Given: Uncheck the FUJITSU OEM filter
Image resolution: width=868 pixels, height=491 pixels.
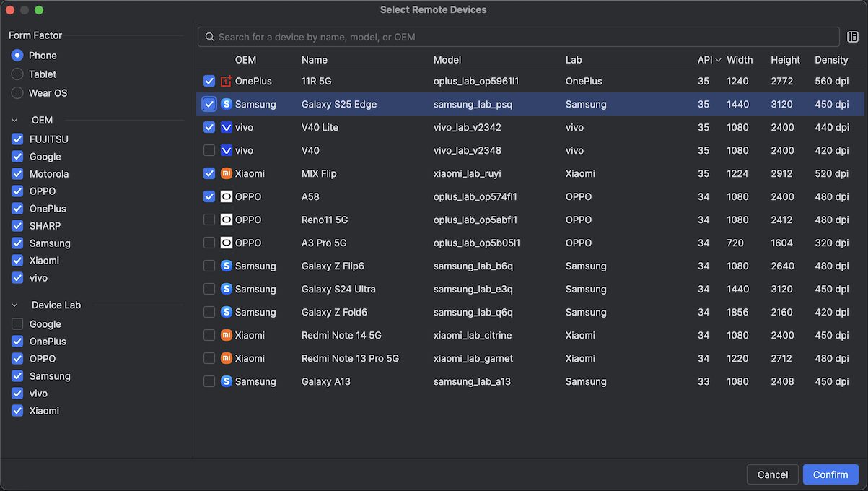Looking at the screenshot, I should coord(17,139).
